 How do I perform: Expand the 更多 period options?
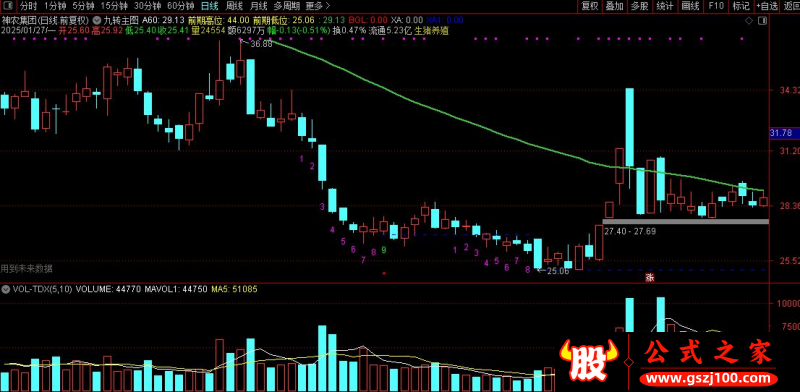317,6
